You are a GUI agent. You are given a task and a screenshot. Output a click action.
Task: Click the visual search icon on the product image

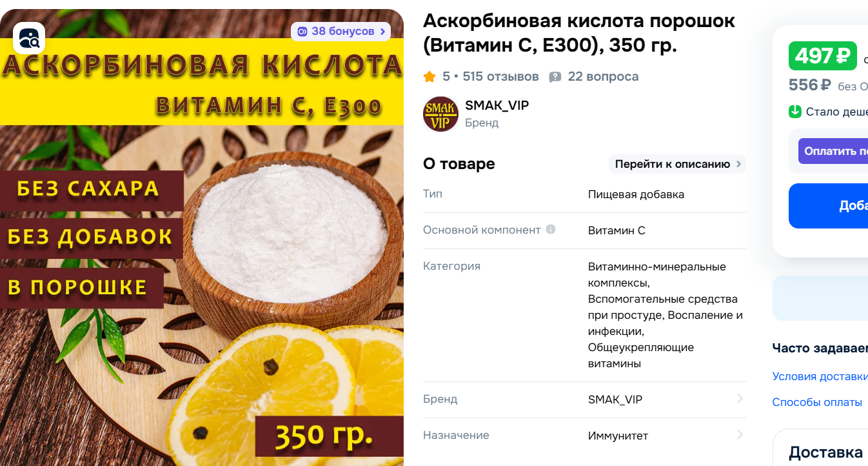coord(29,38)
